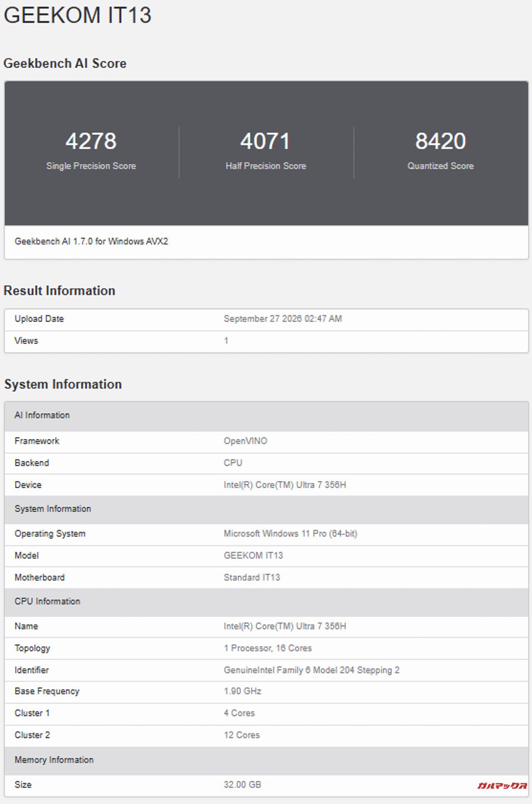
Task: Click the Operating System label
Action: click(50, 534)
